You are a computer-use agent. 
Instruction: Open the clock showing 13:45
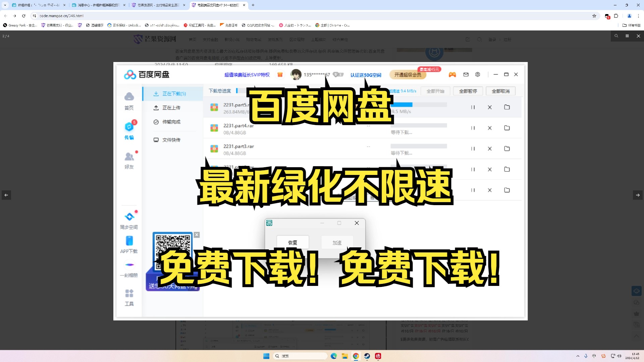(x=632, y=356)
